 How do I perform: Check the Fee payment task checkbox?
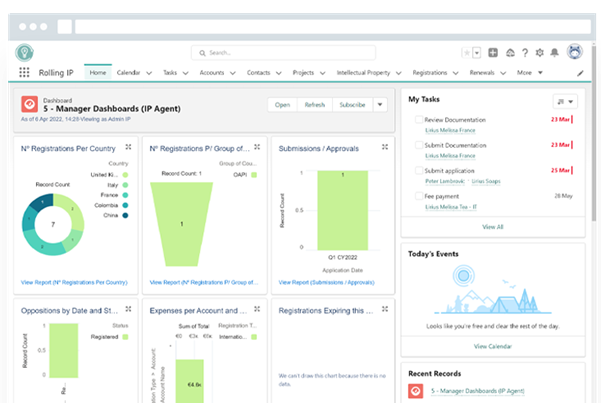[419, 196]
